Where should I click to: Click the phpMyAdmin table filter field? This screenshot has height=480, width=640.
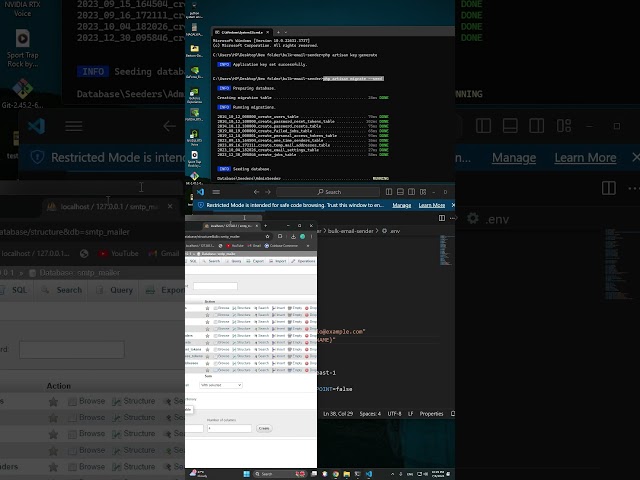click(x=215, y=286)
